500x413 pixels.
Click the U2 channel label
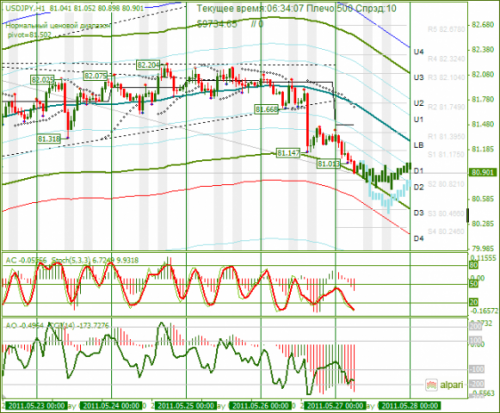tap(418, 103)
